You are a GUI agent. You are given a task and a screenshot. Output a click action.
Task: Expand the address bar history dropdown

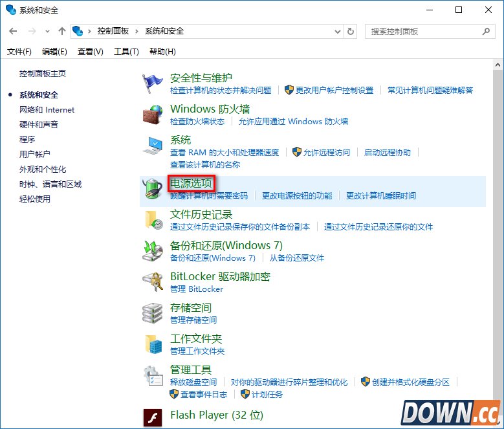point(338,32)
